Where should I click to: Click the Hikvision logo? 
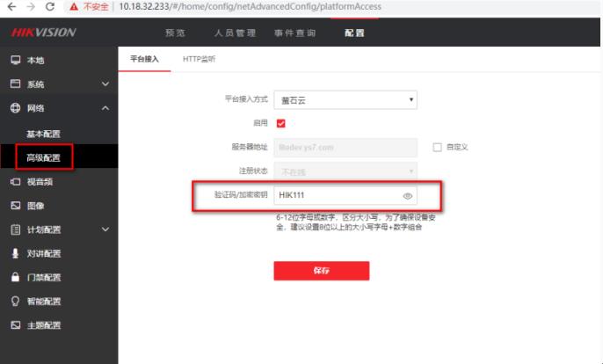(43, 33)
